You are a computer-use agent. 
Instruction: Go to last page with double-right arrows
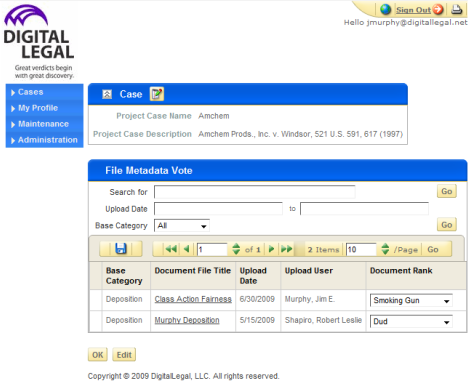(287, 249)
